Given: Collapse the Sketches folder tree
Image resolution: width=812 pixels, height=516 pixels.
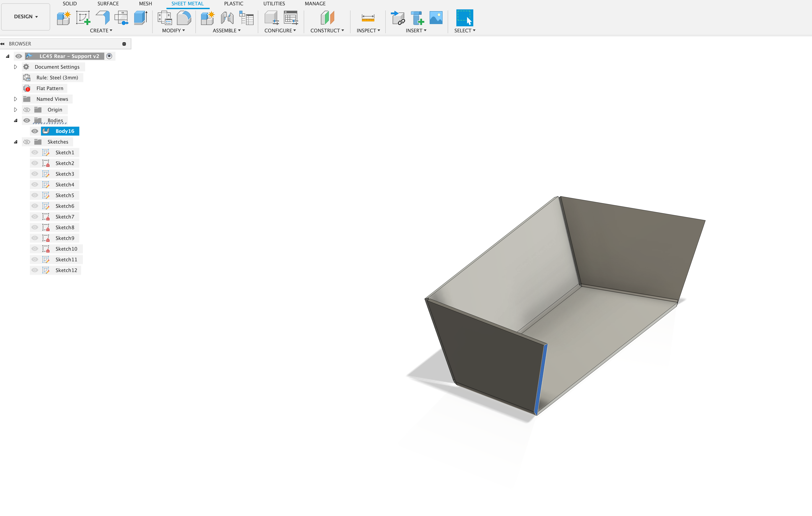Looking at the screenshot, I should click(x=16, y=142).
